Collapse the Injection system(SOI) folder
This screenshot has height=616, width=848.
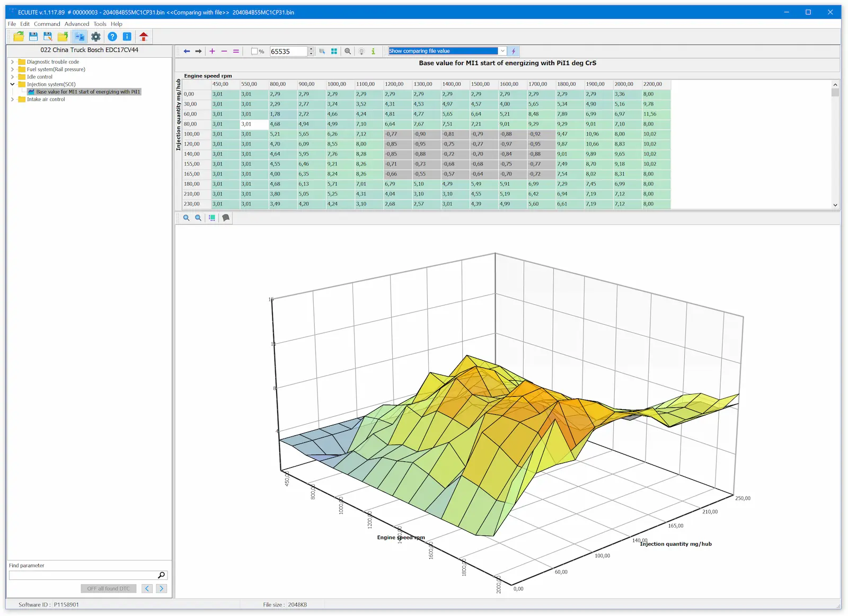pos(12,84)
